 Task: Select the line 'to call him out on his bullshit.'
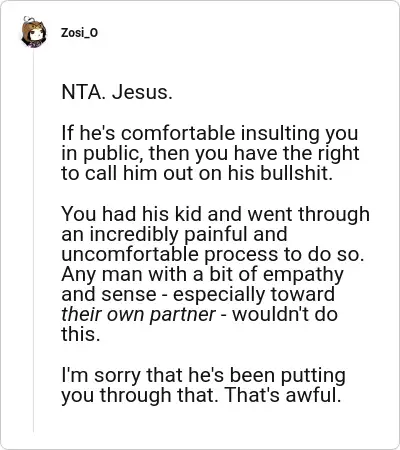pos(197,173)
